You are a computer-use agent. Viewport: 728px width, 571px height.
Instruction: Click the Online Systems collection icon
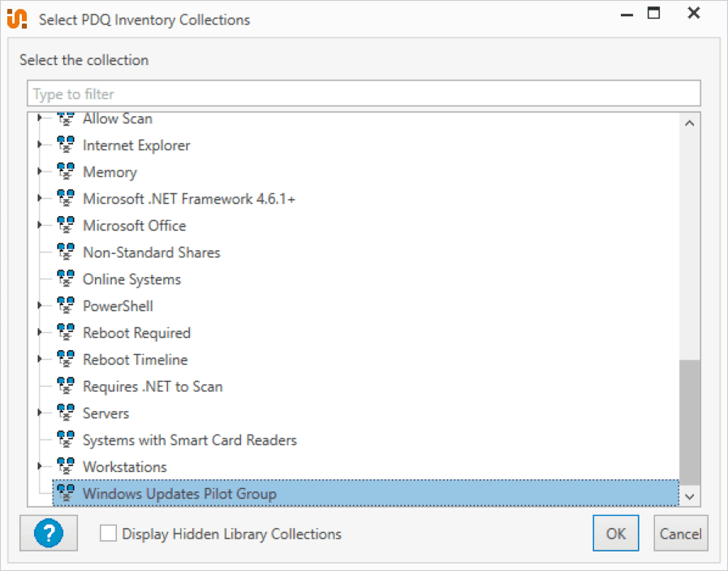(66, 279)
